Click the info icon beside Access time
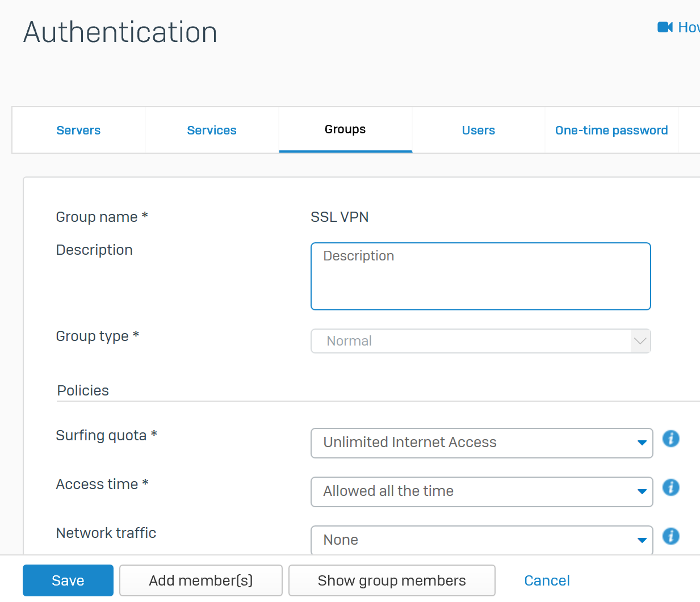The image size is (700, 602). 670,487
